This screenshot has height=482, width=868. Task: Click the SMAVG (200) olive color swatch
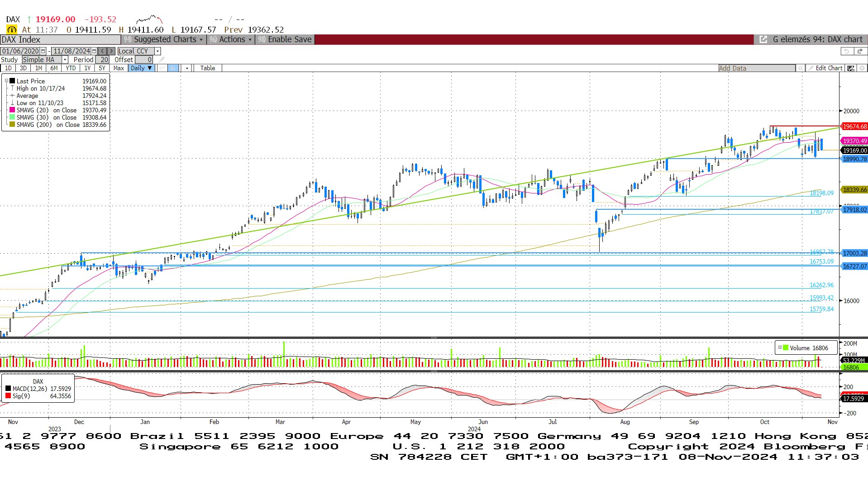(x=12, y=125)
